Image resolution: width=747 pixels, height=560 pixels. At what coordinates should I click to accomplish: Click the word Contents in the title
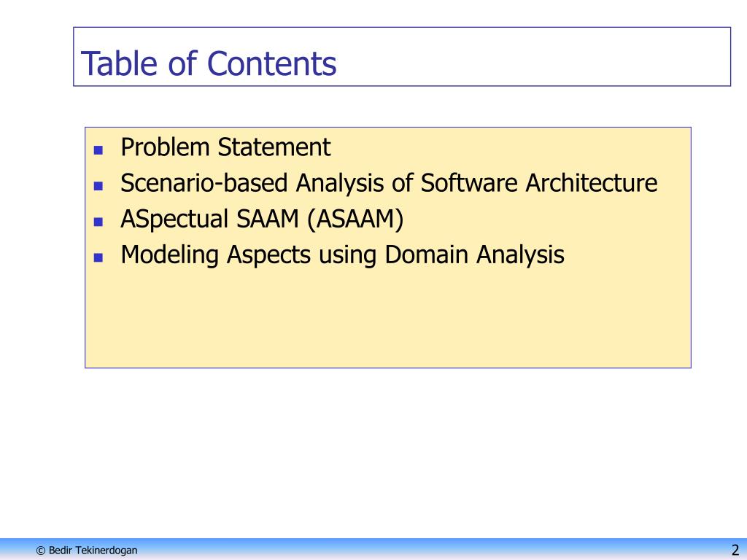272,63
